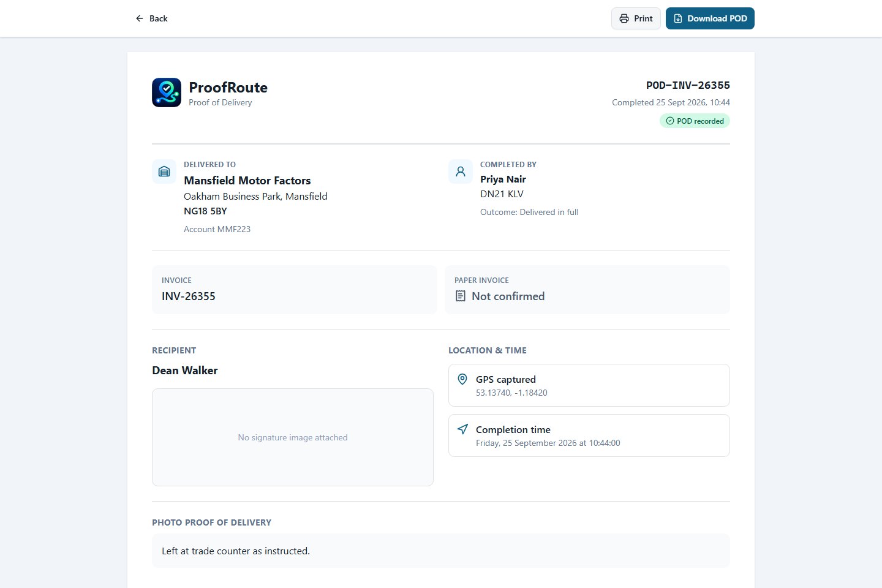The height and width of the screenshot is (588, 882).
Task: Click recipient name Dean Walker
Action: pos(185,371)
